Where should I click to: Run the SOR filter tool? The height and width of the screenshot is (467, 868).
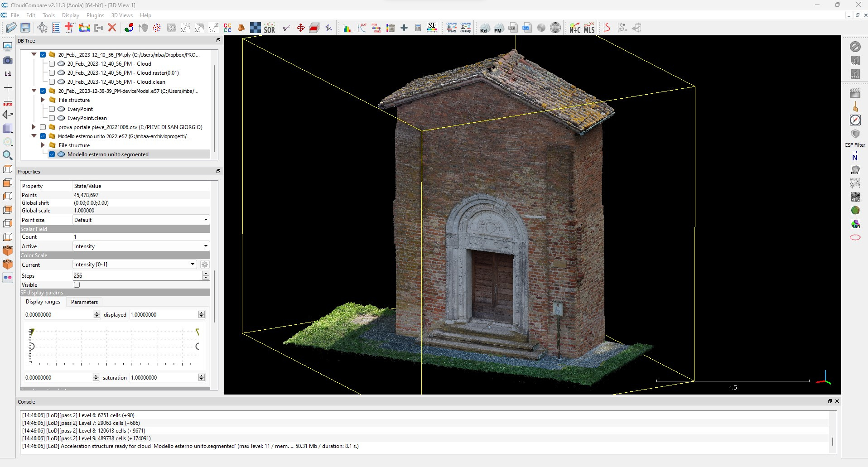pos(270,28)
